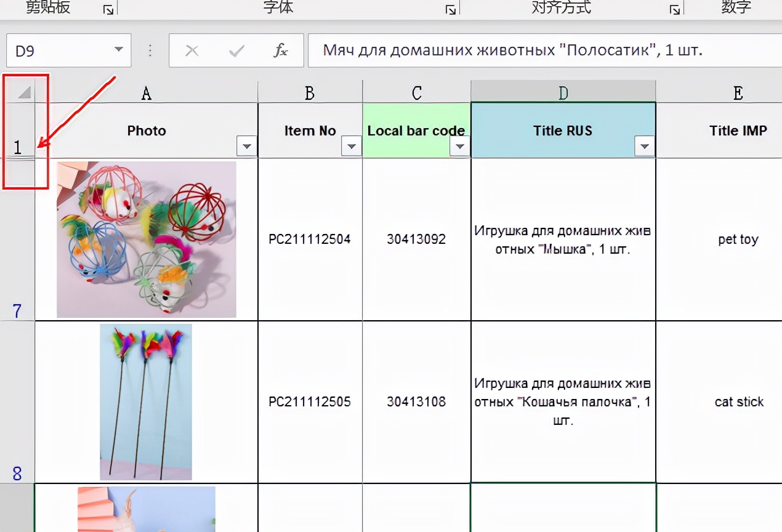The height and width of the screenshot is (532, 782).
Task: Open the alignment group dialog launcher
Action: (x=675, y=9)
